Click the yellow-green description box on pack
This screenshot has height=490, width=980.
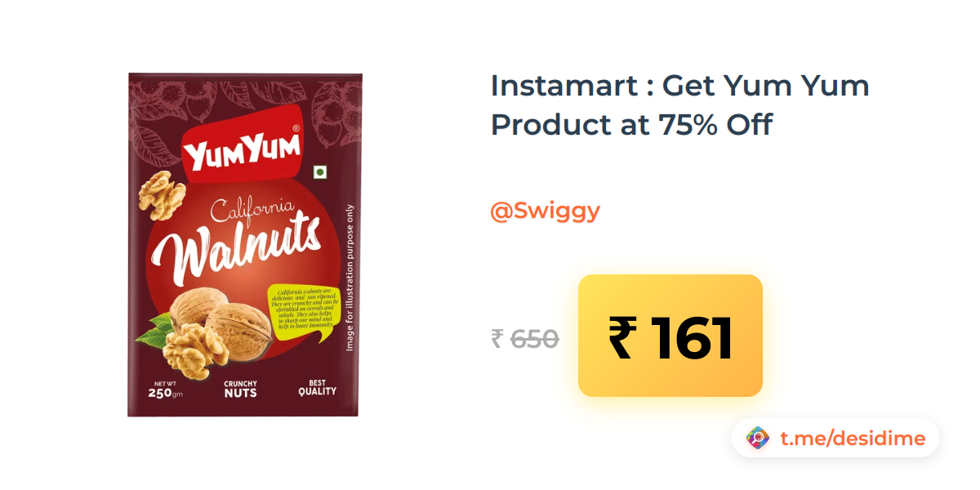(304, 312)
